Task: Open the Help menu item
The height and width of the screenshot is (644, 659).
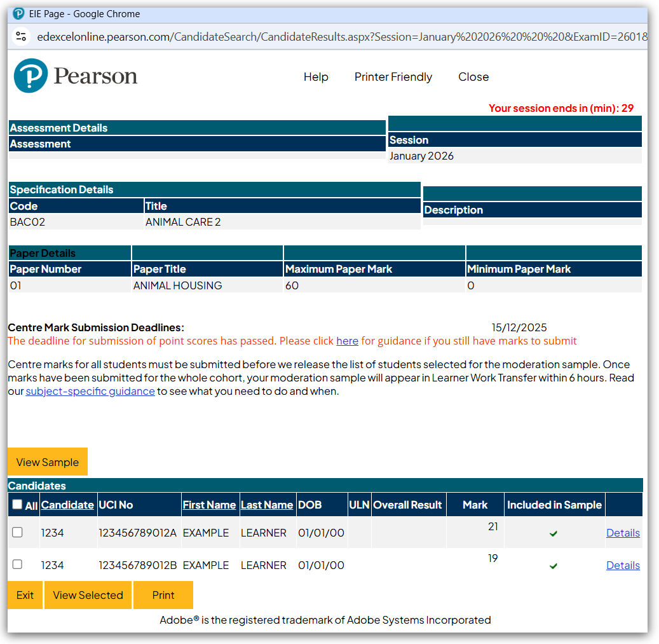Action: click(316, 77)
